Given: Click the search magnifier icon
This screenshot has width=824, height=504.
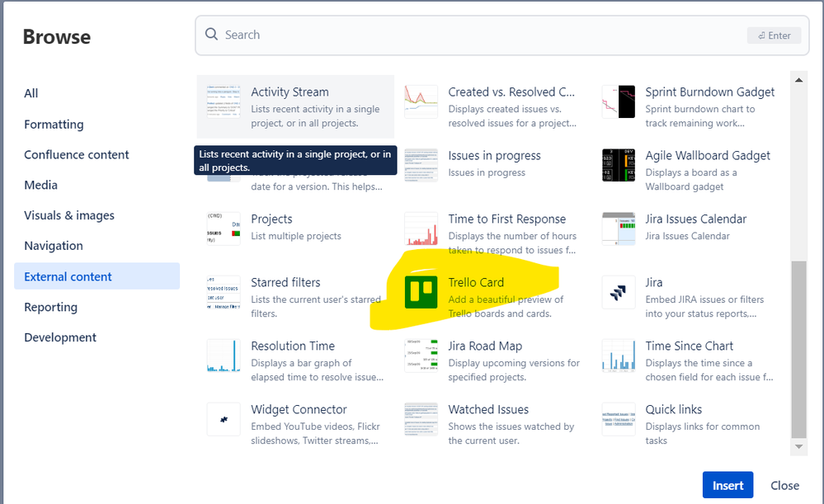Looking at the screenshot, I should click(211, 34).
